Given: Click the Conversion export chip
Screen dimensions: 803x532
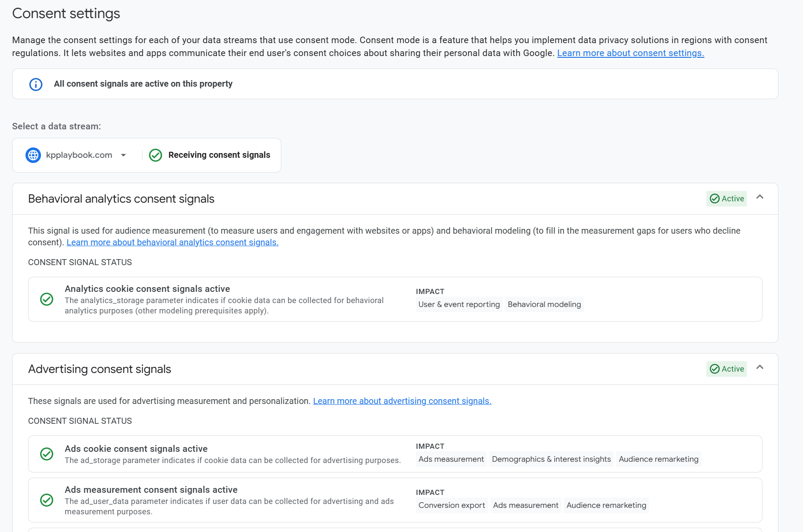Looking at the screenshot, I should 451,505.
